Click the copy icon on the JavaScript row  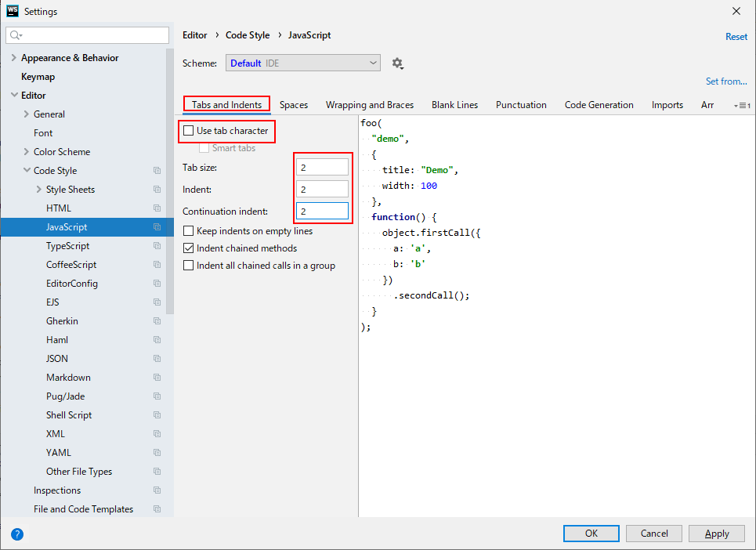coord(157,227)
